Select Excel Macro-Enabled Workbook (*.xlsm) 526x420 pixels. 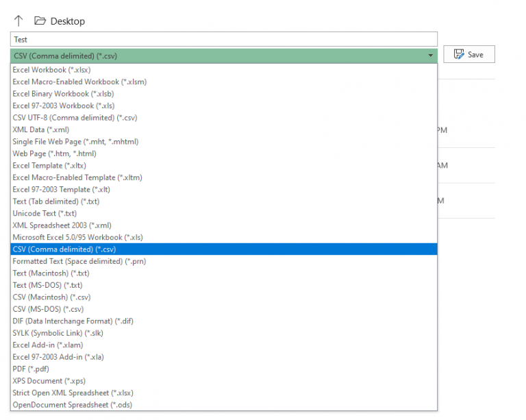[224, 82]
